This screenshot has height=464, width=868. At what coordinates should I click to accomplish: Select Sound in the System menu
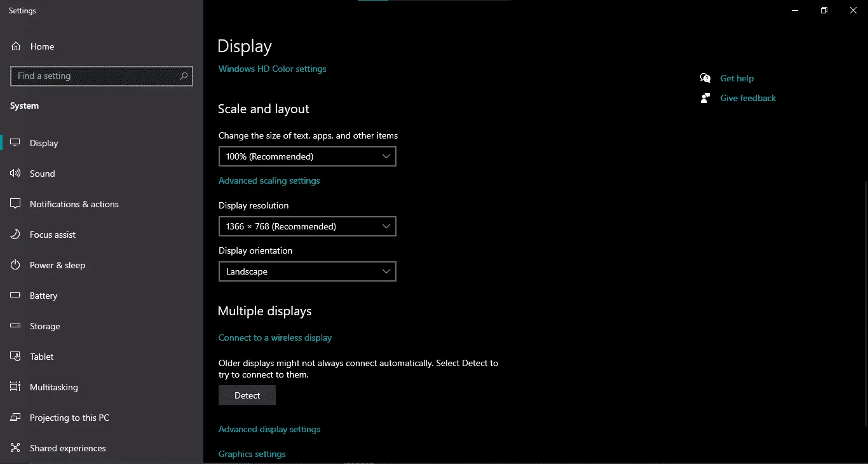click(x=102, y=174)
